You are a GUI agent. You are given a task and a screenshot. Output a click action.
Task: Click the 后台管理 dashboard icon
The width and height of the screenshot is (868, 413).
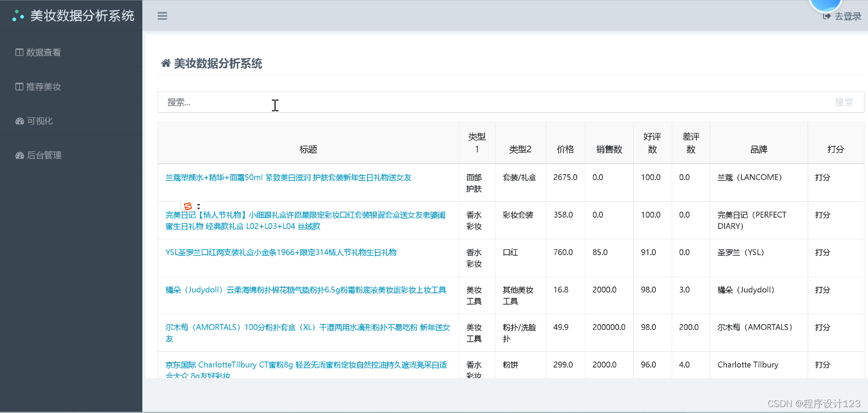click(20, 155)
